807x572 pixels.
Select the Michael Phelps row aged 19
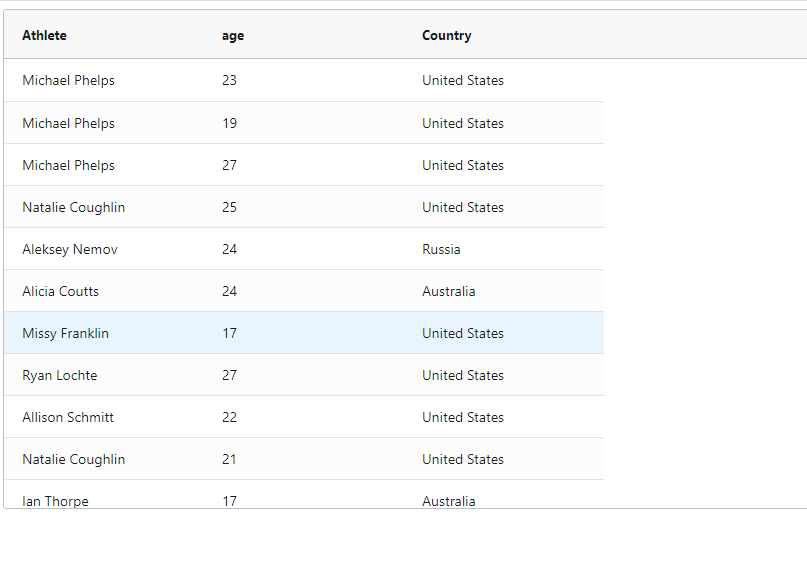pos(304,123)
